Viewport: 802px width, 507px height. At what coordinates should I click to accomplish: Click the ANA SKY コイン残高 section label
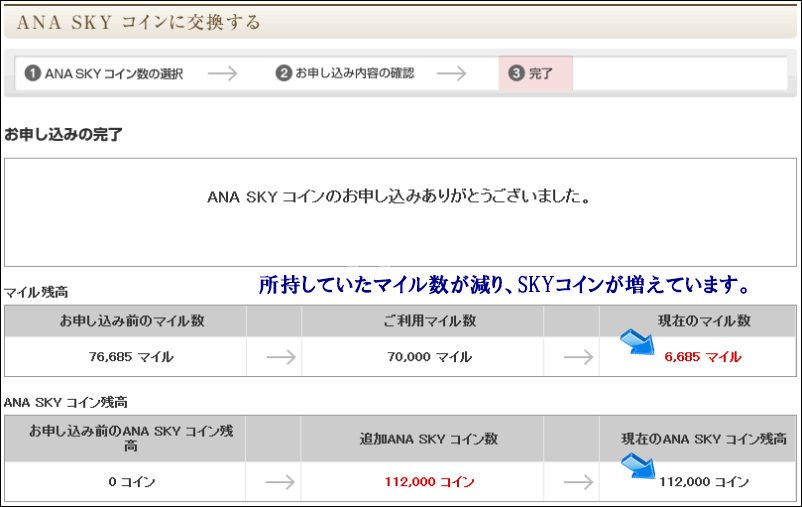coord(65,403)
